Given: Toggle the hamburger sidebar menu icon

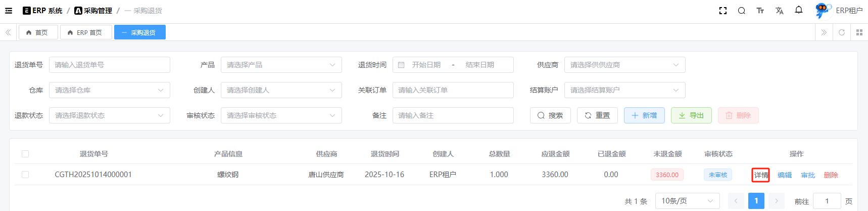Looking at the screenshot, I should 9,11.
